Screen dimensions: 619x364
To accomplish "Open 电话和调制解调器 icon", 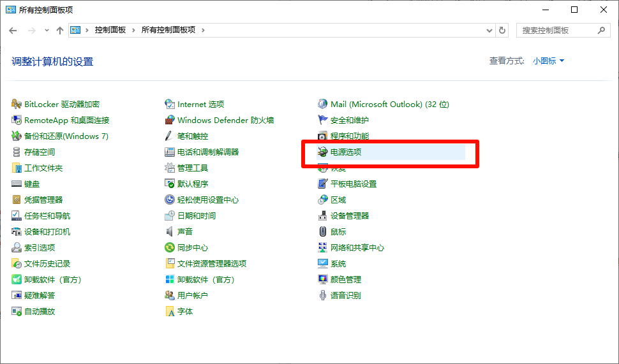I will pos(169,152).
